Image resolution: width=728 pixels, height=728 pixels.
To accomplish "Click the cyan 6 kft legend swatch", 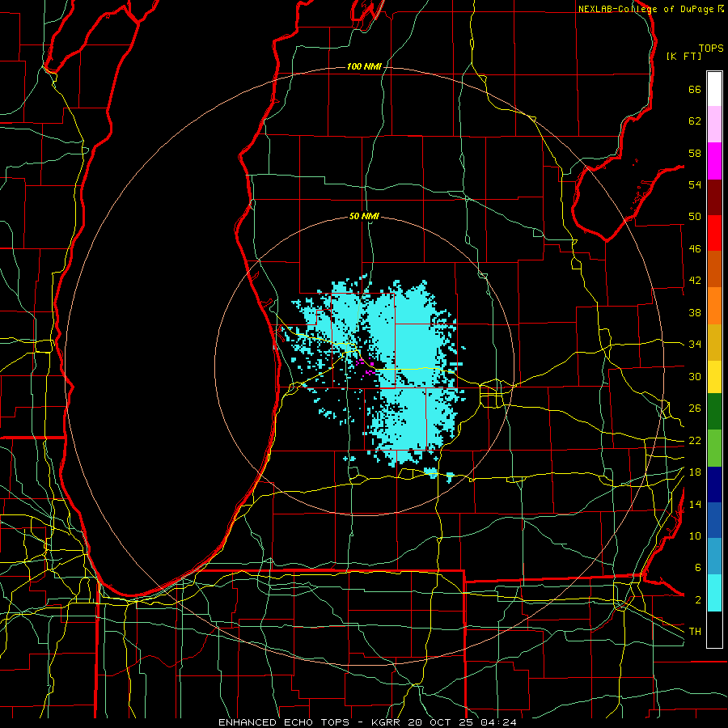I will click(x=714, y=593).
